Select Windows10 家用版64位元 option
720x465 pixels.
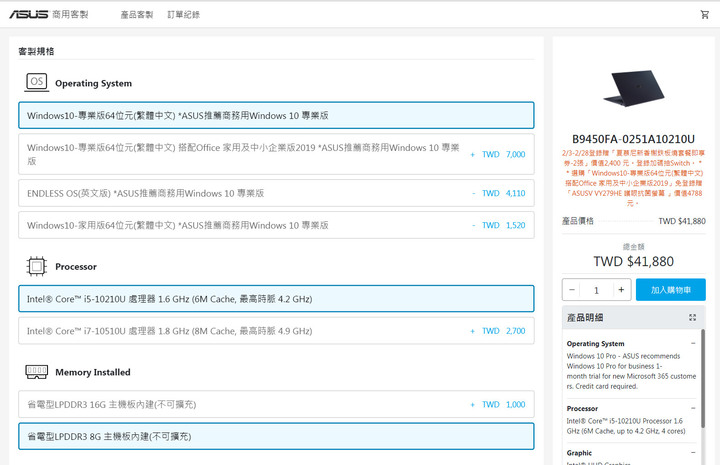point(276,225)
